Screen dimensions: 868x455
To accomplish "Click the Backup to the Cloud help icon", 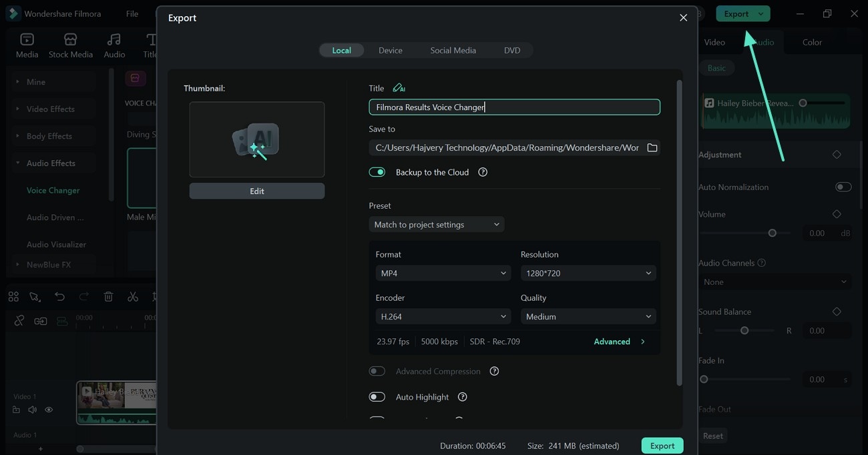I will (x=483, y=172).
